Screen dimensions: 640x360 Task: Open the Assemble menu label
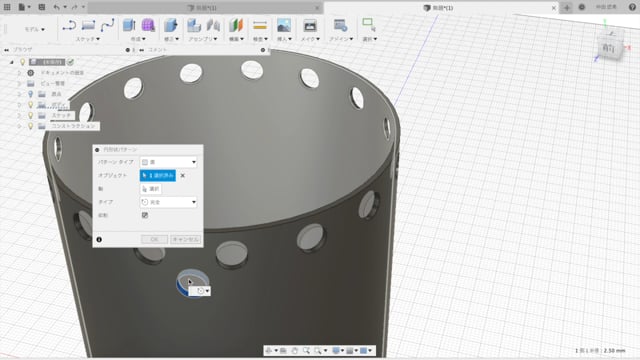[203, 39]
